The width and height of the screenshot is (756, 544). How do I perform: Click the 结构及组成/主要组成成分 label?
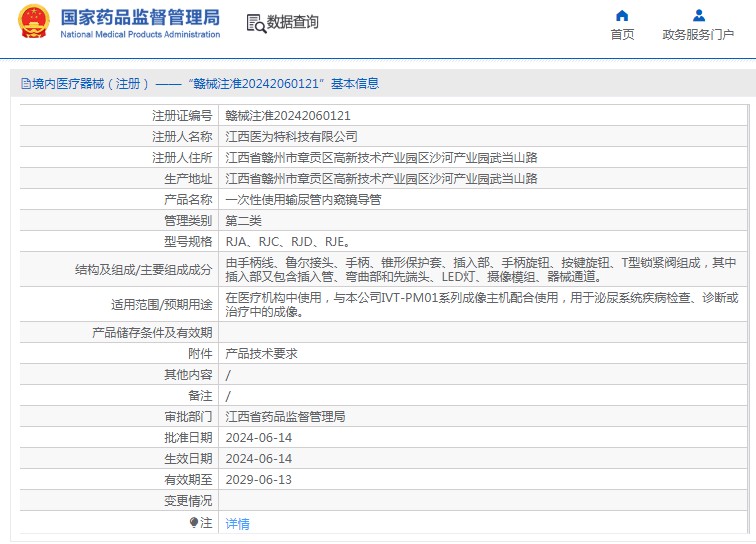coord(144,270)
